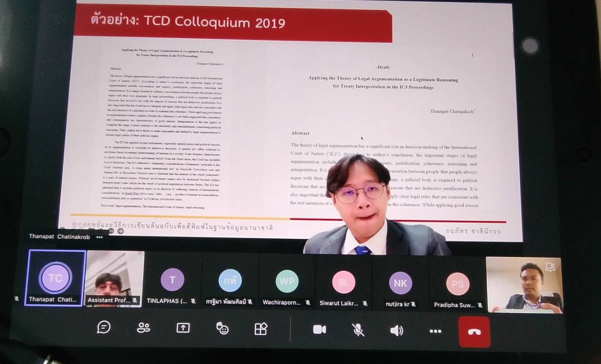
Task: Click Pradipha Suw's PS avatar tile
Action: tap(458, 284)
